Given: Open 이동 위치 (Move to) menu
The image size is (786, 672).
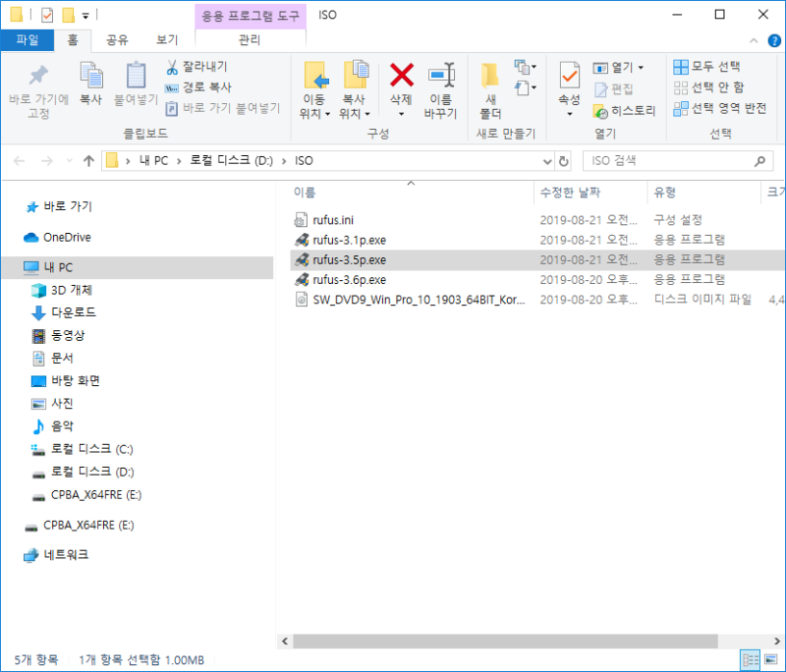Looking at the screenshot, I should click(x=314, y=90).
